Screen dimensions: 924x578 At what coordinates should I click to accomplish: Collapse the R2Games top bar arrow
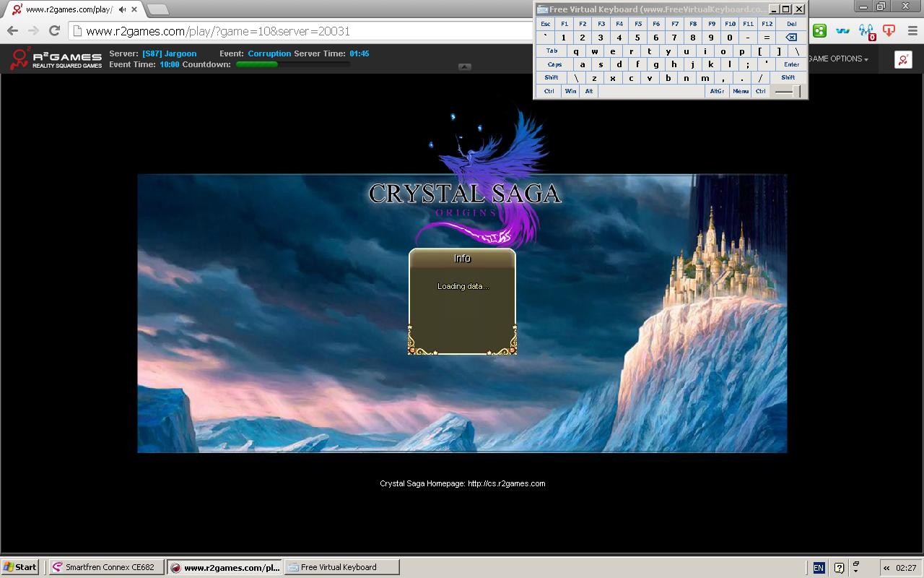coord(465,66)
